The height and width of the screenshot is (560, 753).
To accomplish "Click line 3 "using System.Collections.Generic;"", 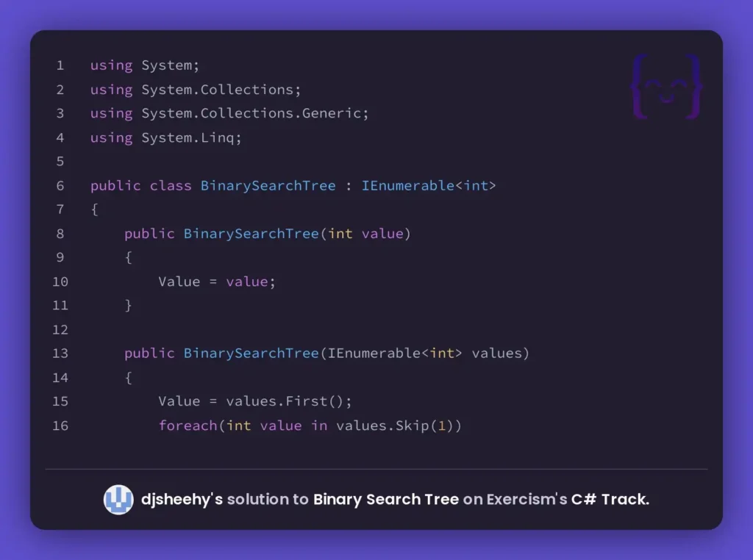I will [229, 113].
